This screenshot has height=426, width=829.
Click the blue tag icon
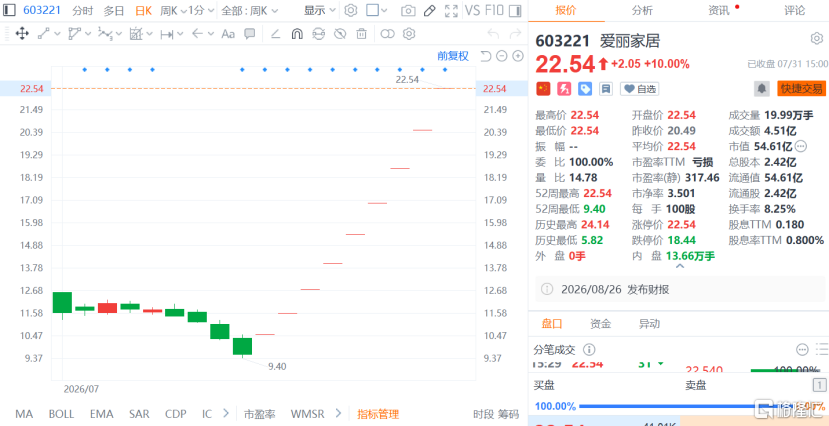tap(585, 89)
